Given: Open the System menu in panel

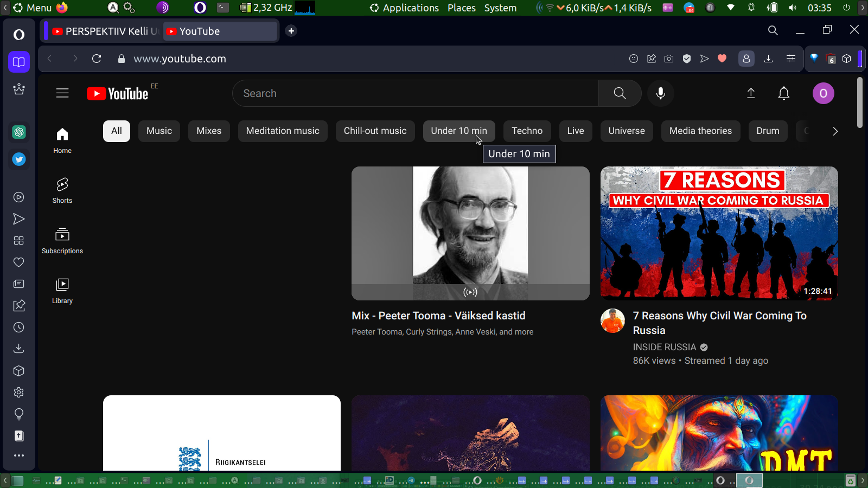Looking at the screenshot, I should [x=500, y=8].
